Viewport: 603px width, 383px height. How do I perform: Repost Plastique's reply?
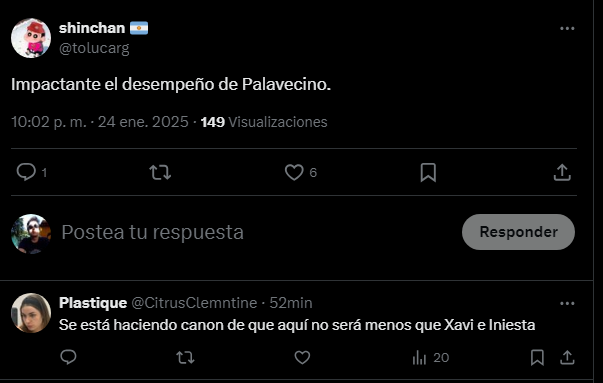(185, 358)
